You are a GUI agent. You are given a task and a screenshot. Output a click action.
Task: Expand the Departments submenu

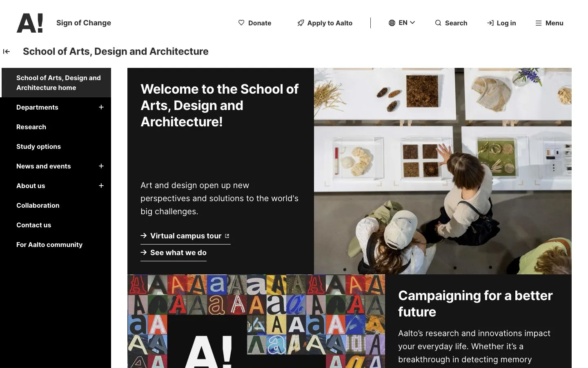click(x=101, y=107)
